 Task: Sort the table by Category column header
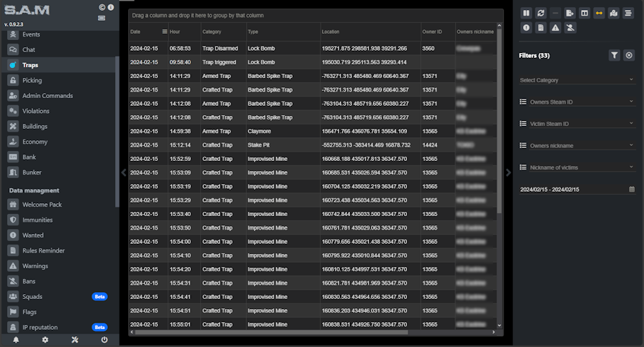click(212, 31)
